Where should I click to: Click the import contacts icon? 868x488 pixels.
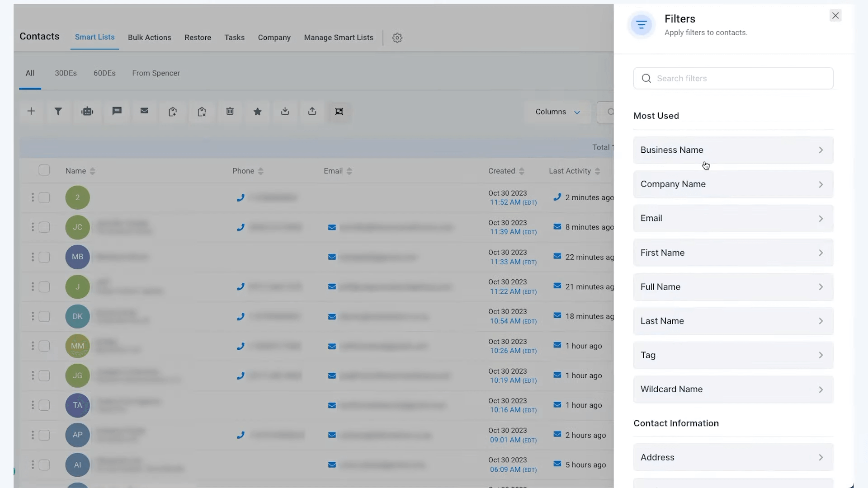point(285,112)
